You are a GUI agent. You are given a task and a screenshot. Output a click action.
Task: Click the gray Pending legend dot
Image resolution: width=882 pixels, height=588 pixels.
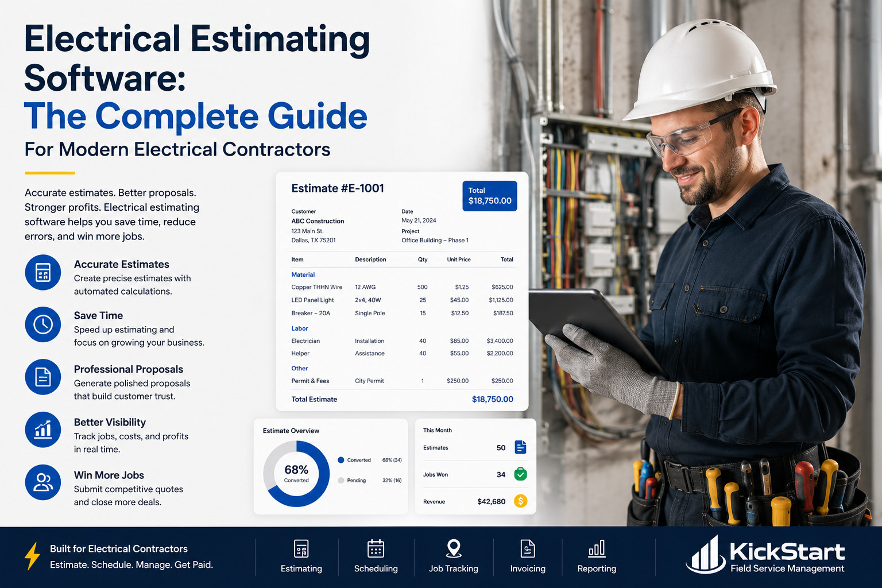(x=341, y=480)
